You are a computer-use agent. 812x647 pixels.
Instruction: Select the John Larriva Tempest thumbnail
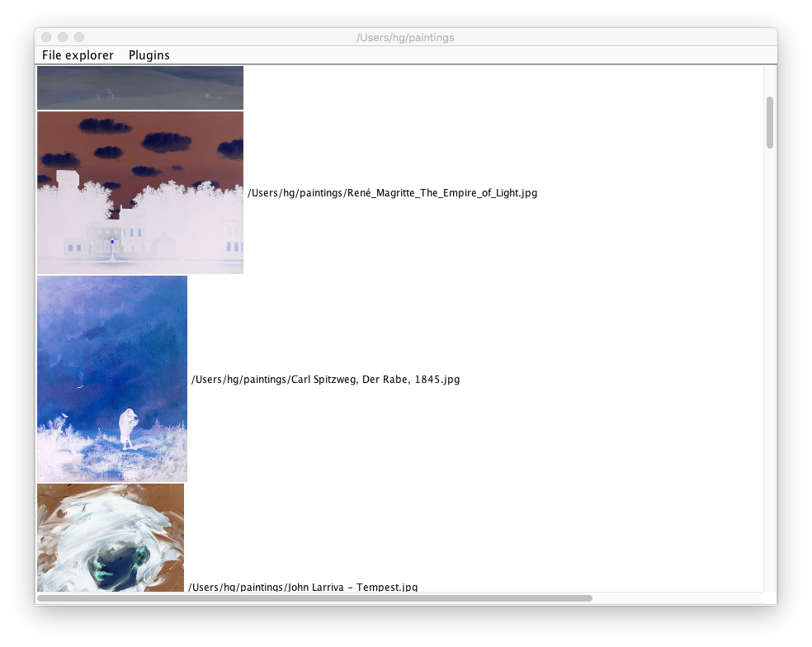[111, 538]
